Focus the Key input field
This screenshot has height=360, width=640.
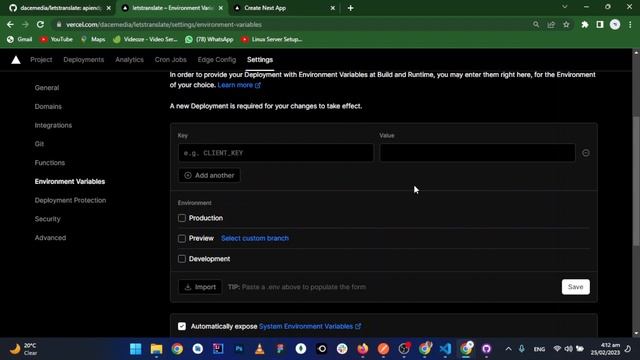click(276, 153)
